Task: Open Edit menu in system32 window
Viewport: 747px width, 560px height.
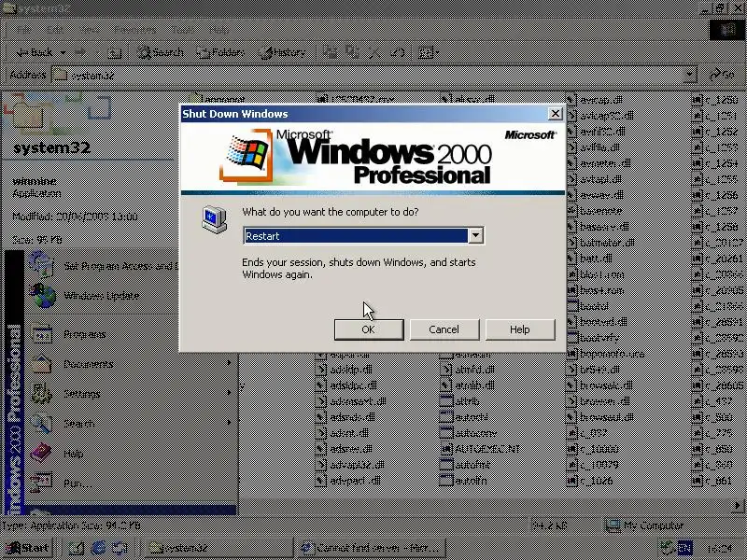Action: [55, 30]
